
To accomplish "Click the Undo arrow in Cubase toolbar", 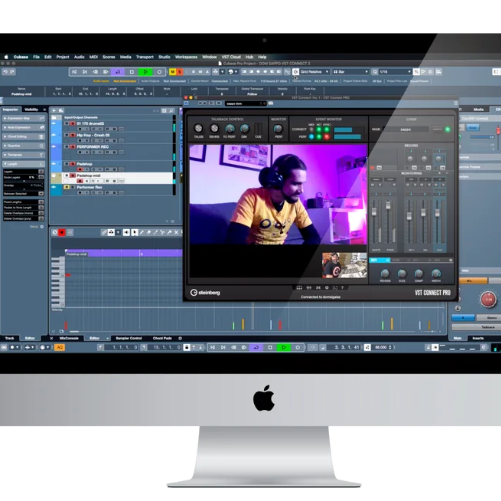I will (x=5, y=72).
